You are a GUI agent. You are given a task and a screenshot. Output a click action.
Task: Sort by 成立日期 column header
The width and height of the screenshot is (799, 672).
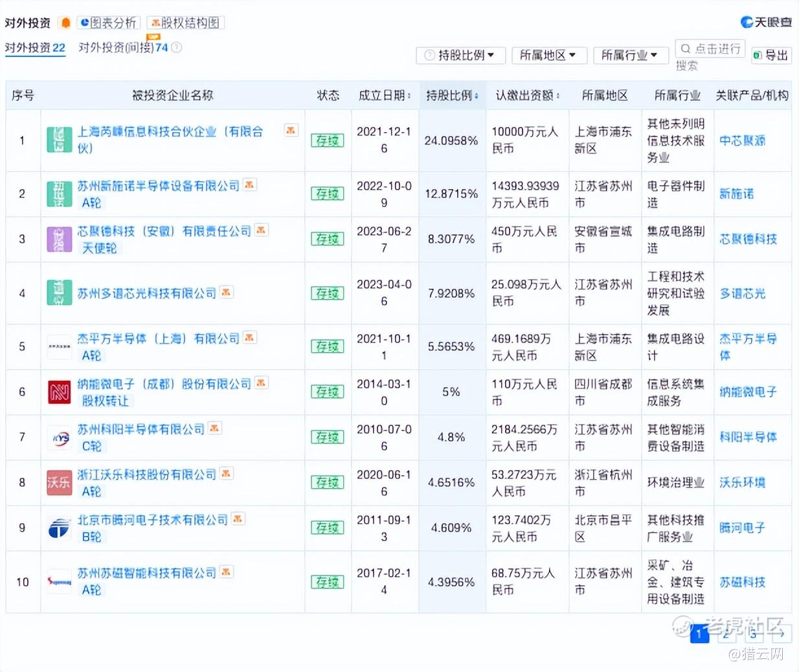pyautogui.click(x=385, y=95)
